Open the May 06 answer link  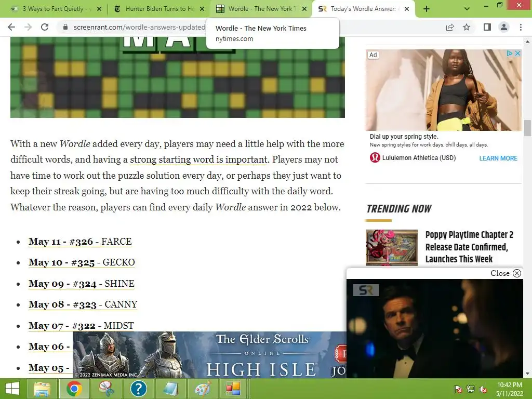(x=49, y=347)
